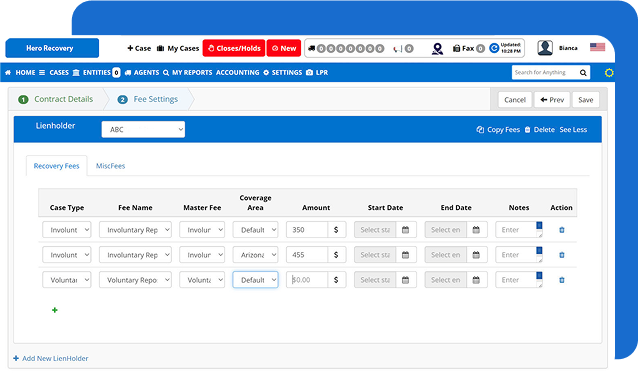Open My Cases
Image resolution: width=638 pixels, height=376 pixels.
pyautogui.click(x=178, y=48)
